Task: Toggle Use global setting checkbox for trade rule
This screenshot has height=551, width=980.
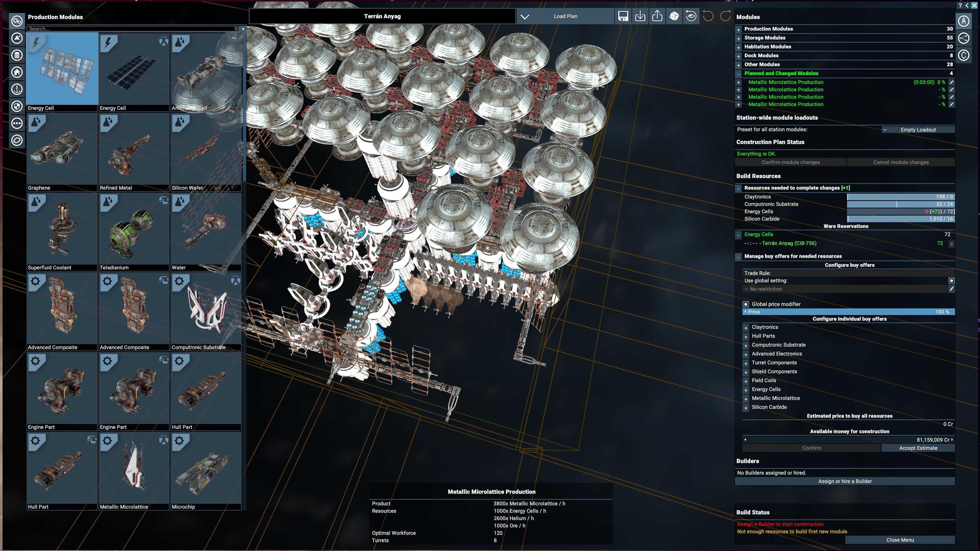Action: [951, 281]
